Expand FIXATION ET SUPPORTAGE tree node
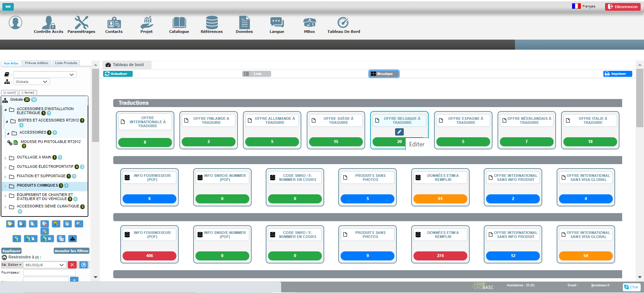The width and height of the screenshot is (644, 293). (x=5, y=177)
